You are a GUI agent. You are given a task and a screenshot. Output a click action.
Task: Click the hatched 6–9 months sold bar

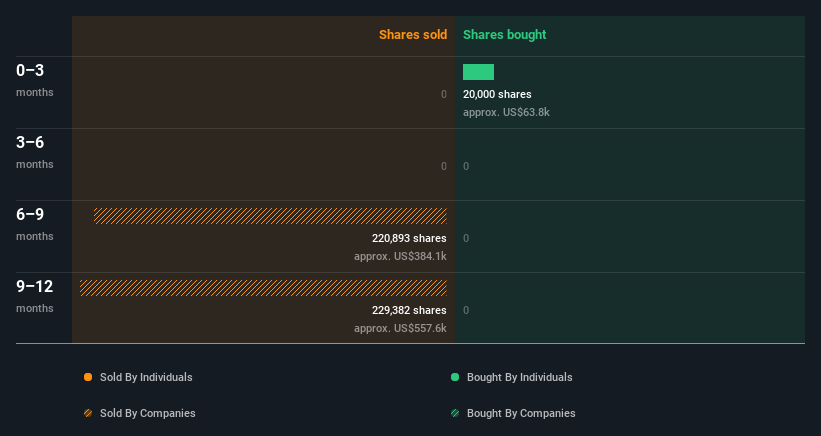270,216
